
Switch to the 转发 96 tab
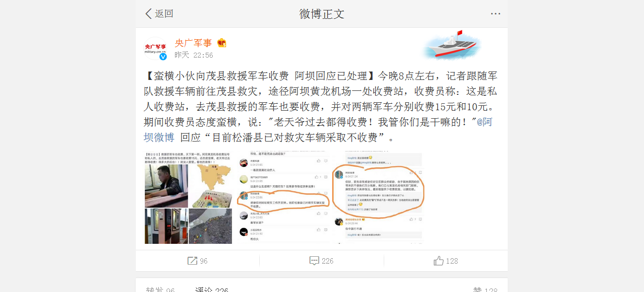click(161, 289)
